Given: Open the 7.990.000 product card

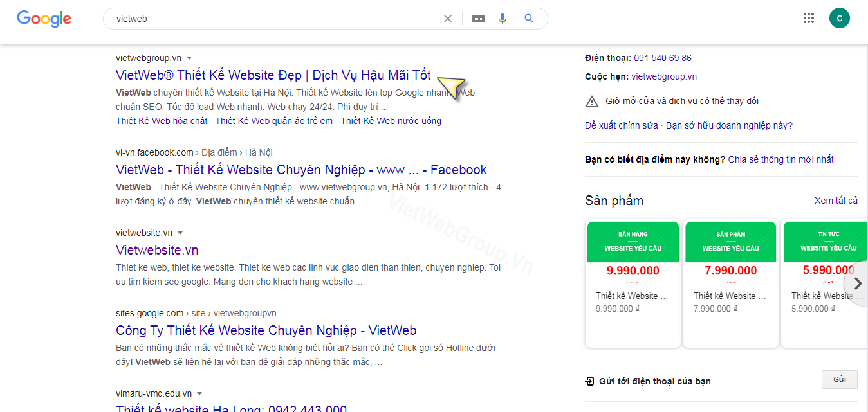Looking at the screenshot, I should (730, 283).
